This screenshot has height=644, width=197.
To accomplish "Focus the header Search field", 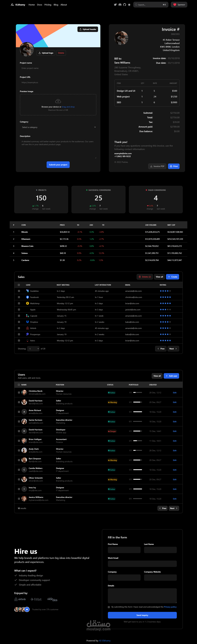I will coord(151,5).
